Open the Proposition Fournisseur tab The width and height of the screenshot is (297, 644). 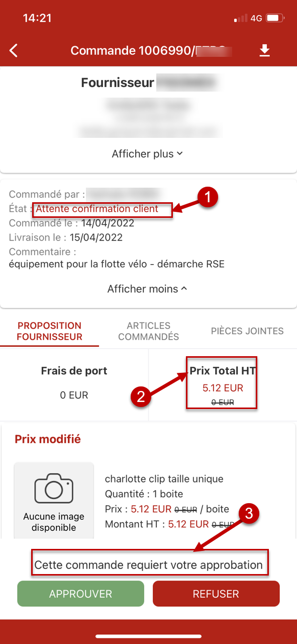pyautogui.click(x=49, y=331)
